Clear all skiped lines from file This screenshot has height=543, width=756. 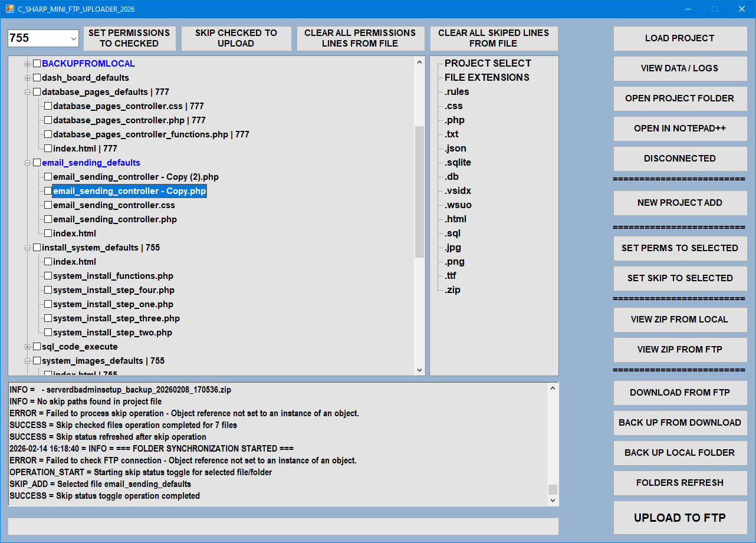pos(494,38)
